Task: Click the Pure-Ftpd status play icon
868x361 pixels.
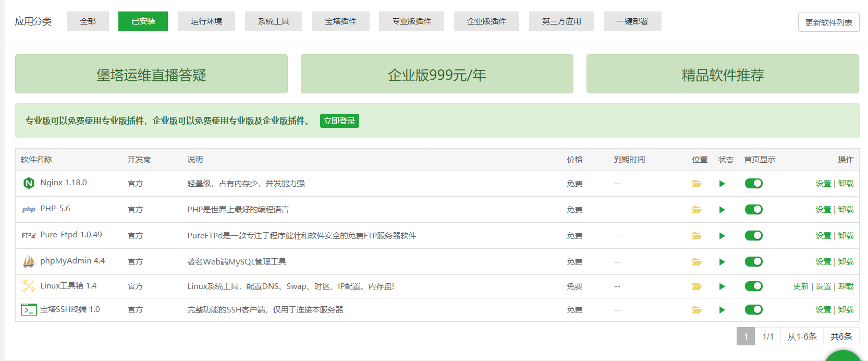Action: [x=722, y=236]
